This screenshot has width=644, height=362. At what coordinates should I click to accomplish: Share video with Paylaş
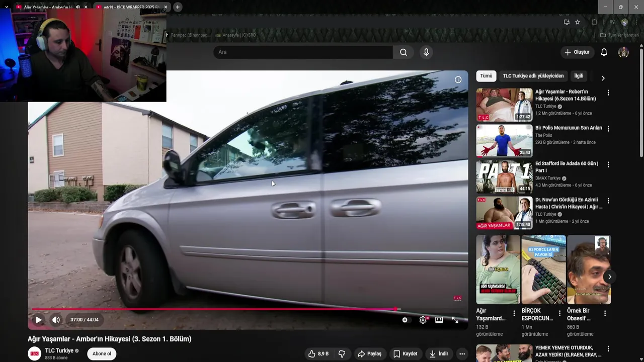click(x=369, y=354)
